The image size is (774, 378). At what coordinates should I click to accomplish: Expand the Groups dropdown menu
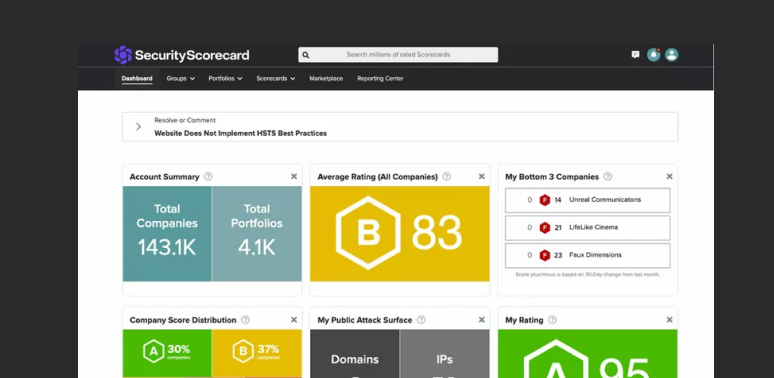point(181,78)
